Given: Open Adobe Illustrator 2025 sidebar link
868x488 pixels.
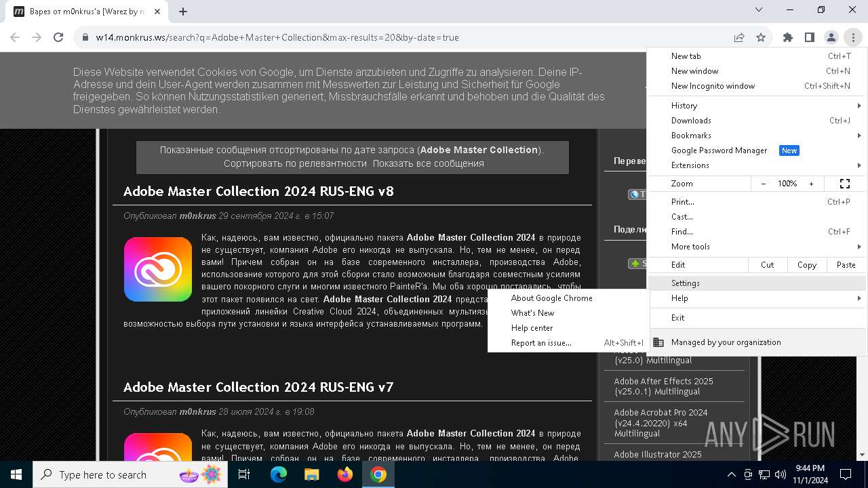Looking at the screenshot, I should tap(658, 454).
